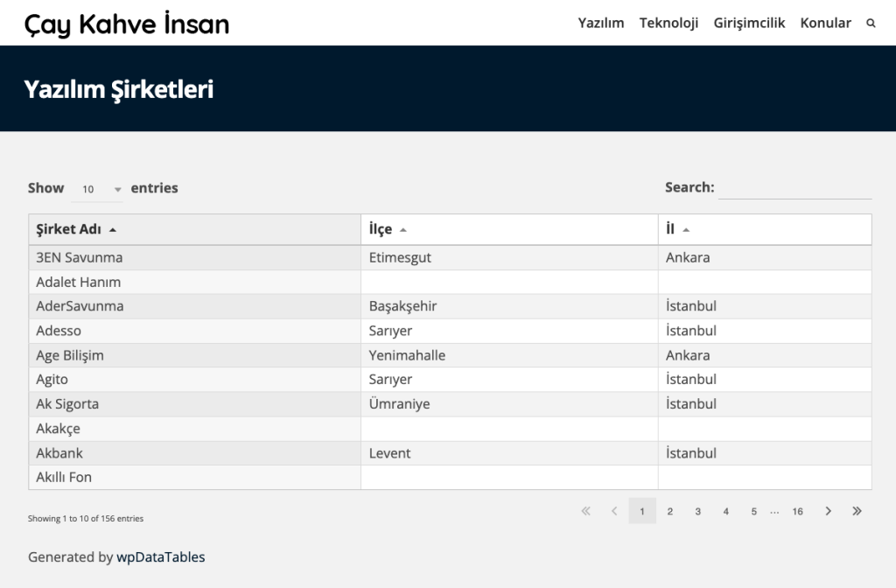This screenshot has height=588, width=896.
Task: Open the entries-per-page dropdown showing 10
Action: click(x=97, y=189)
